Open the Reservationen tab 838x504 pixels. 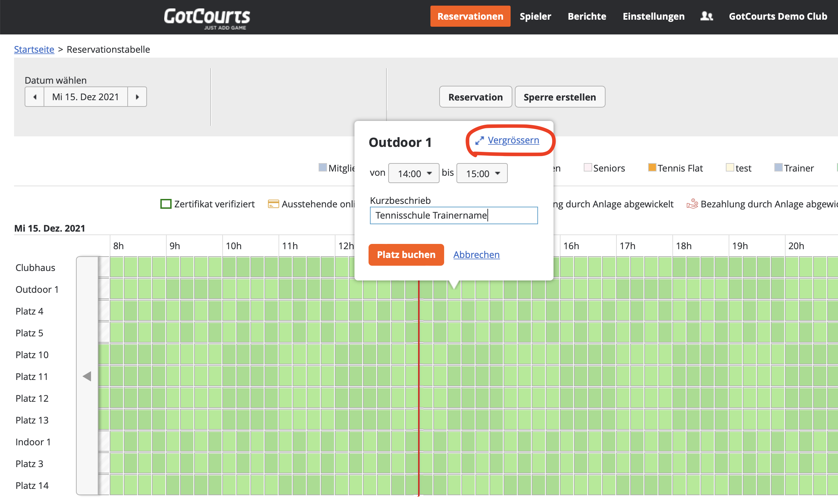[x=470, y=16]
